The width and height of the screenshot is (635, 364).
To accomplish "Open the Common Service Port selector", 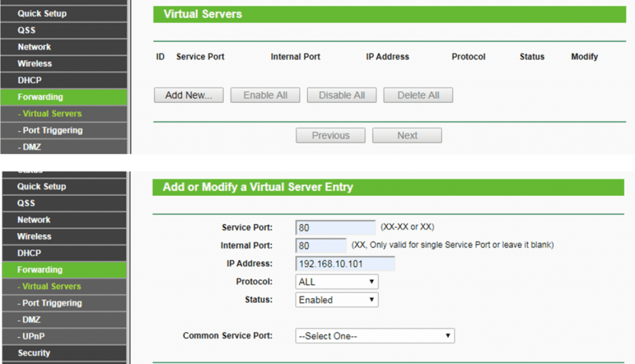I will click(x=374, y=336).
